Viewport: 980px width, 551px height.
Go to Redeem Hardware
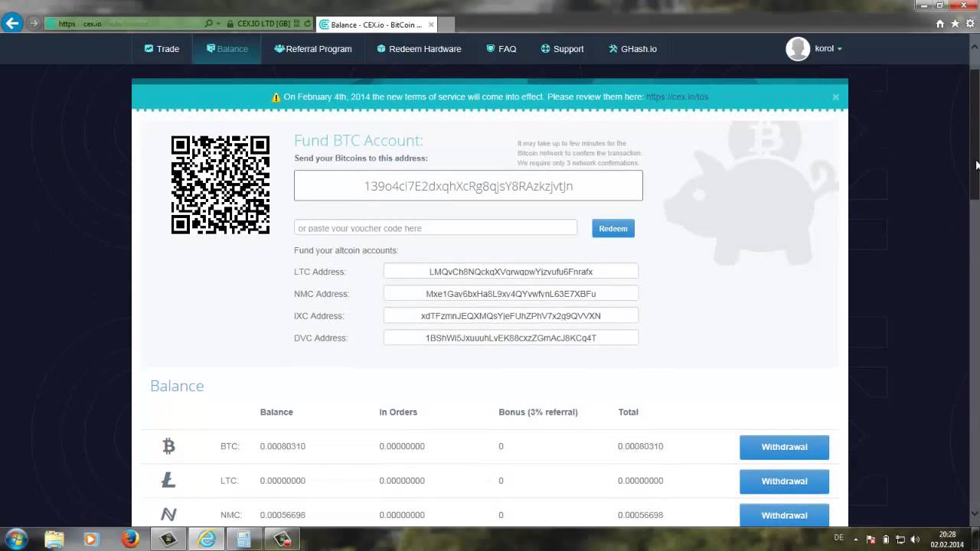tap(419, 48)
